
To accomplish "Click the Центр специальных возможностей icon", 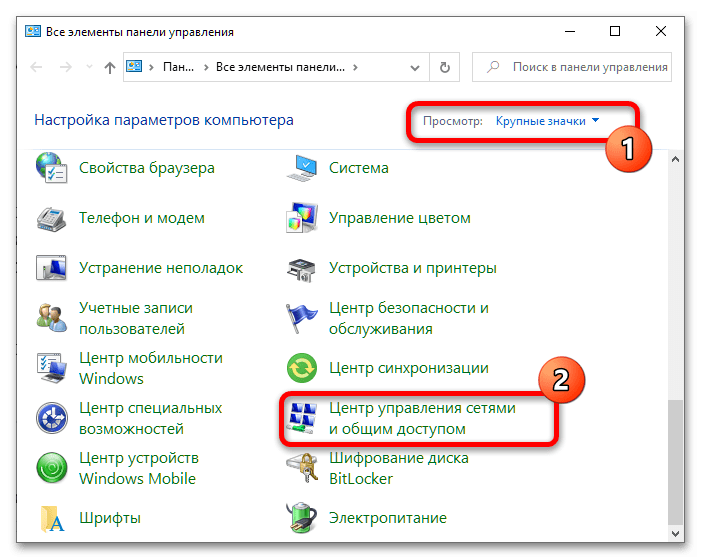I will click(51, 418).
